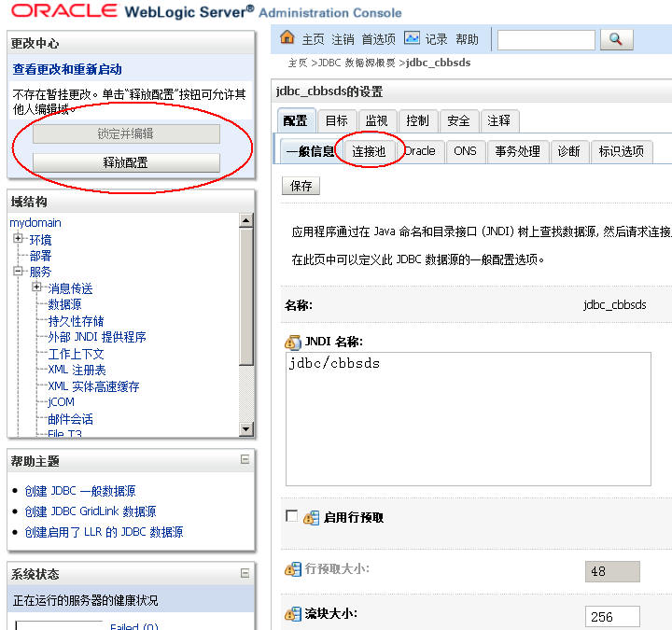
Task: Open the 注释 tab
Action: point(498,120)
